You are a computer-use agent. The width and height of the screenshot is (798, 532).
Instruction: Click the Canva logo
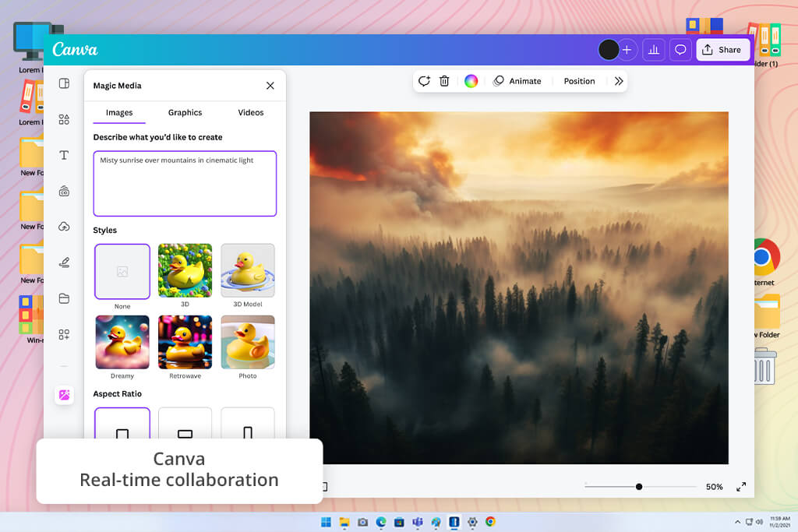(75, 49)
